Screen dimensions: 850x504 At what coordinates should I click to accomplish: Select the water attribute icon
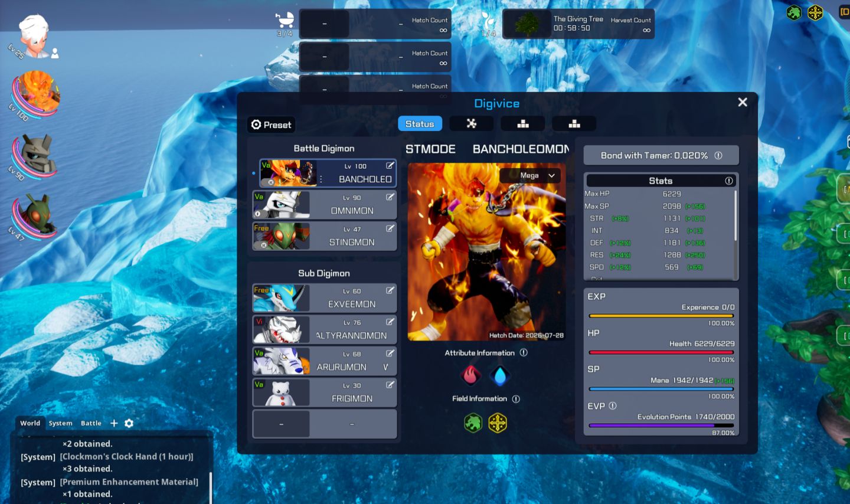(x=500, y=375)
